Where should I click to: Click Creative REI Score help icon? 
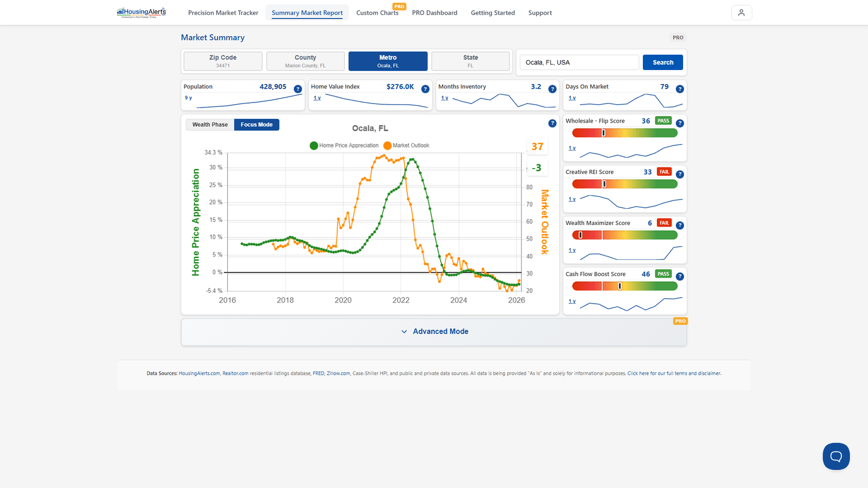tap(680, 174)
